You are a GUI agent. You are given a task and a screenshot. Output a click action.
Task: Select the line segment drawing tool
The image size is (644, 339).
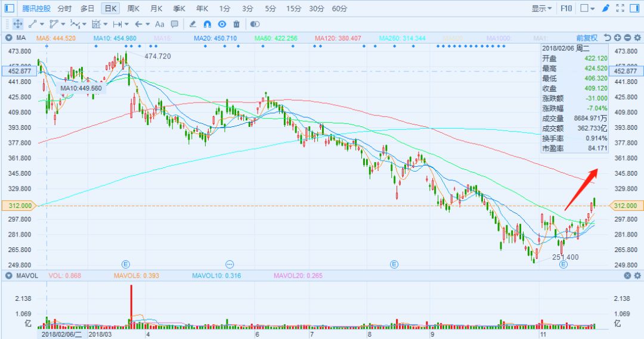coord(33,24)
